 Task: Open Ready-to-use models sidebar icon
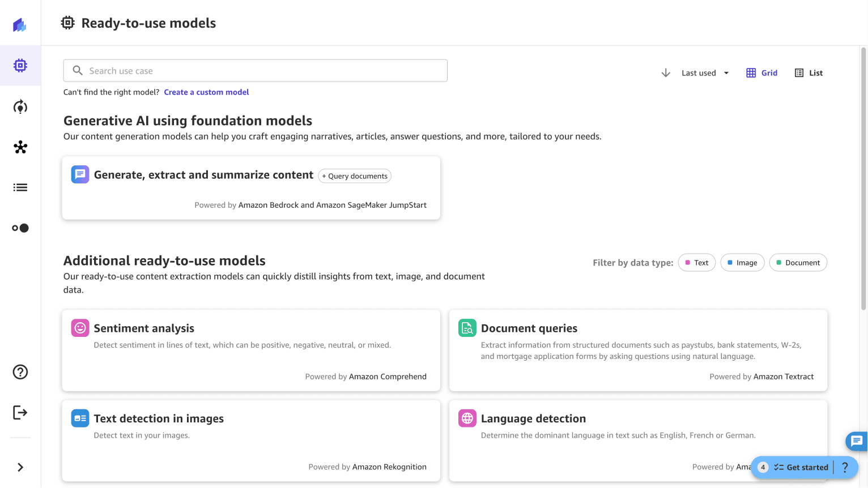click(20, 66)
